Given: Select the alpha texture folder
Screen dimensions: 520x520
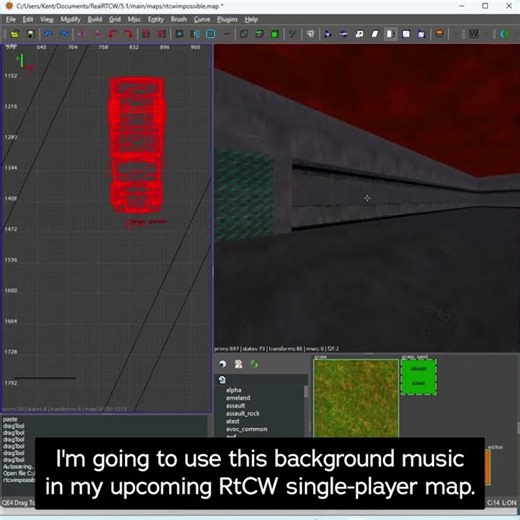Looking at the screenshot, I should click(x=233, y=390).
